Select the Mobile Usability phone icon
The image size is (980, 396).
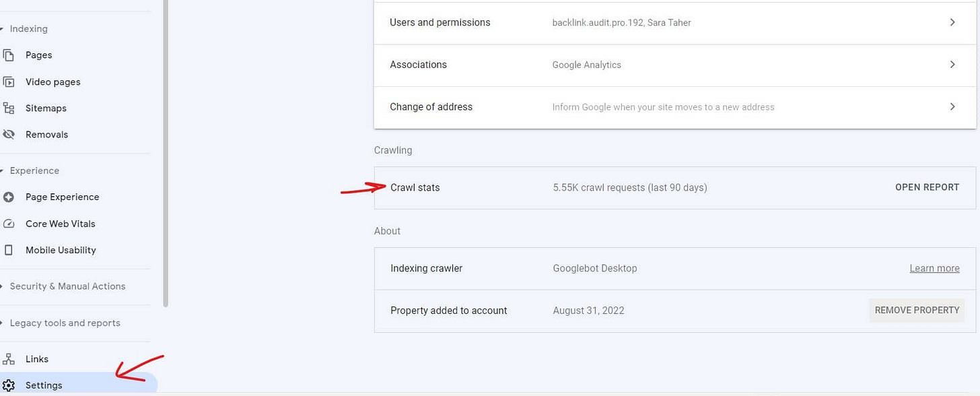pos(7,250)
